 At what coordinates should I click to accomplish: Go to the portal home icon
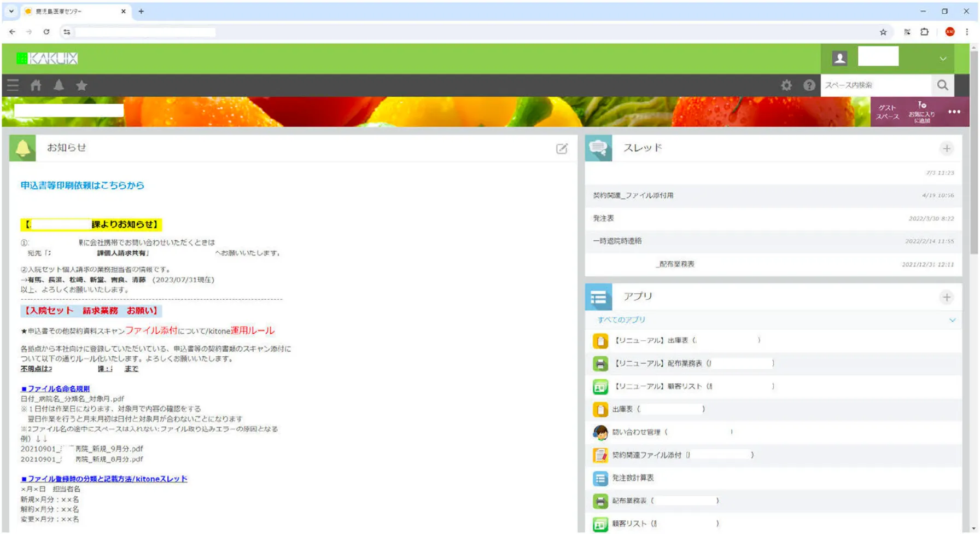click(36, 85)
